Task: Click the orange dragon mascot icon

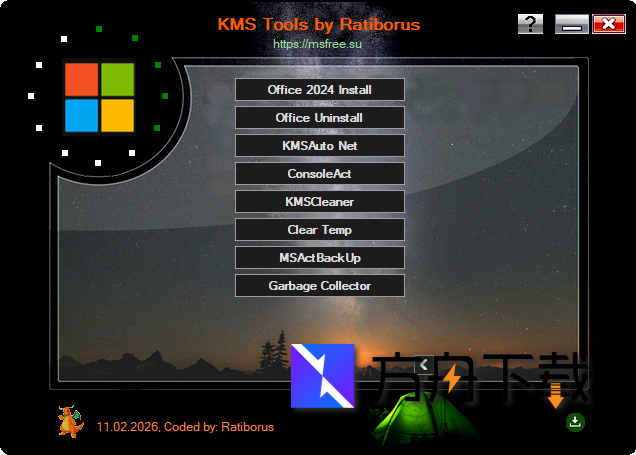Action: coord(71,422)
